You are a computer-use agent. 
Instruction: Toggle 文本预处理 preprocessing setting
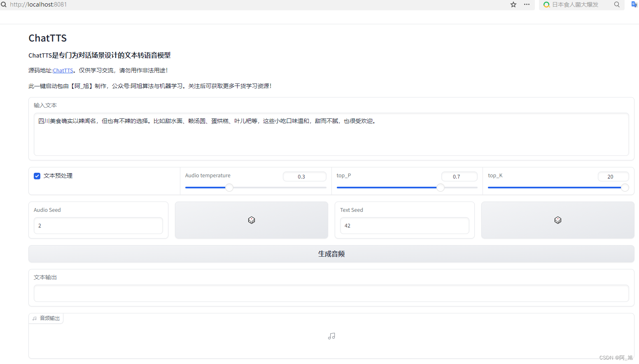click(37, 176)
